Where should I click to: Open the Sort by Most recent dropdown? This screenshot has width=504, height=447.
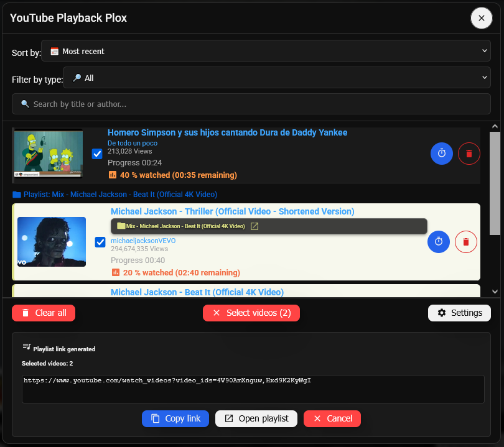[266, 51]
